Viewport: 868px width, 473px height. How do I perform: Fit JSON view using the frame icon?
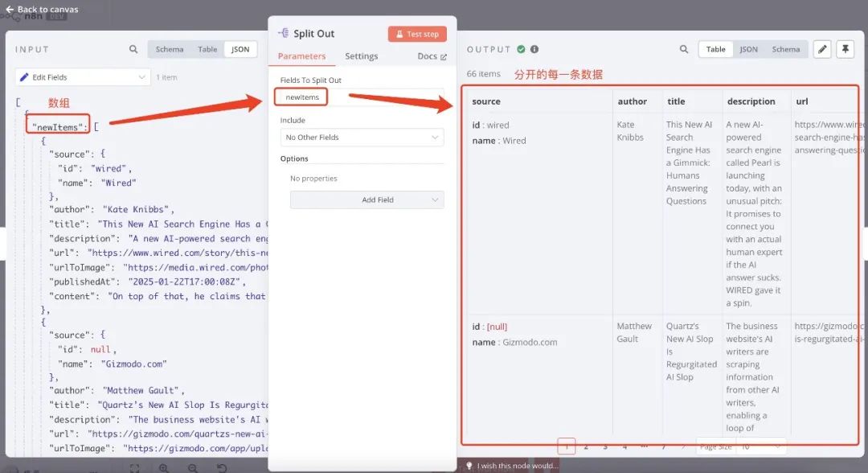tap(135, 467)
